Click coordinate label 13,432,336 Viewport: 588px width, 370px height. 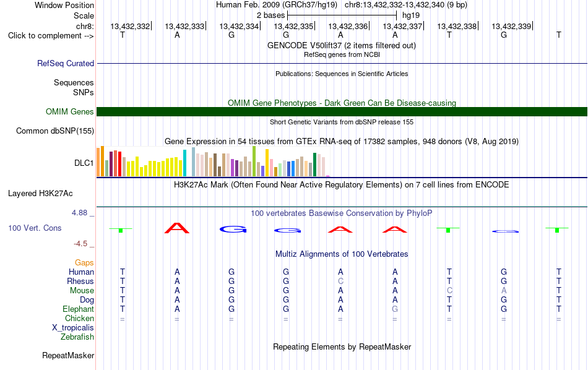pos(348,26)
